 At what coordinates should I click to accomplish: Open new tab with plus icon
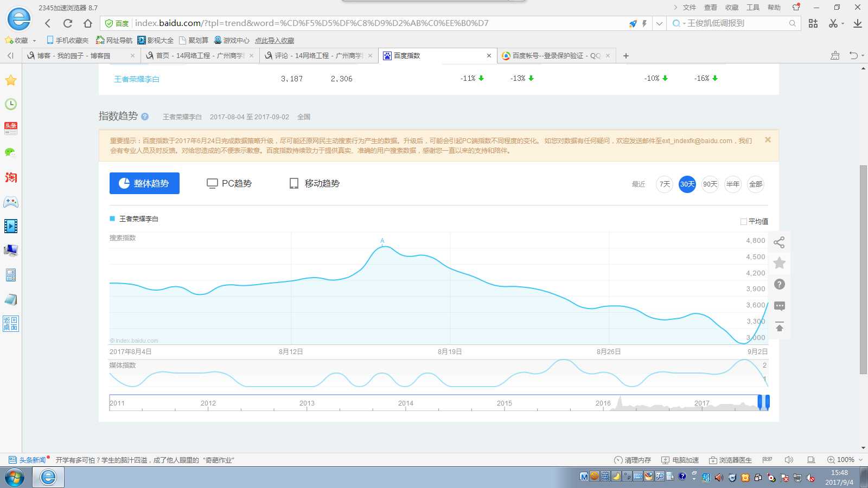pyautogui.click(x=626, y=56)
